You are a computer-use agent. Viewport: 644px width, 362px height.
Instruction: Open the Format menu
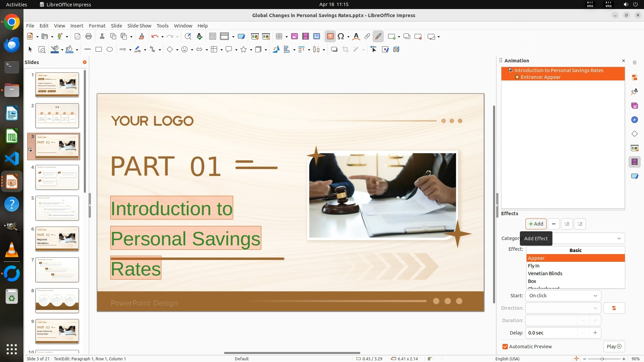click(97, 26)
